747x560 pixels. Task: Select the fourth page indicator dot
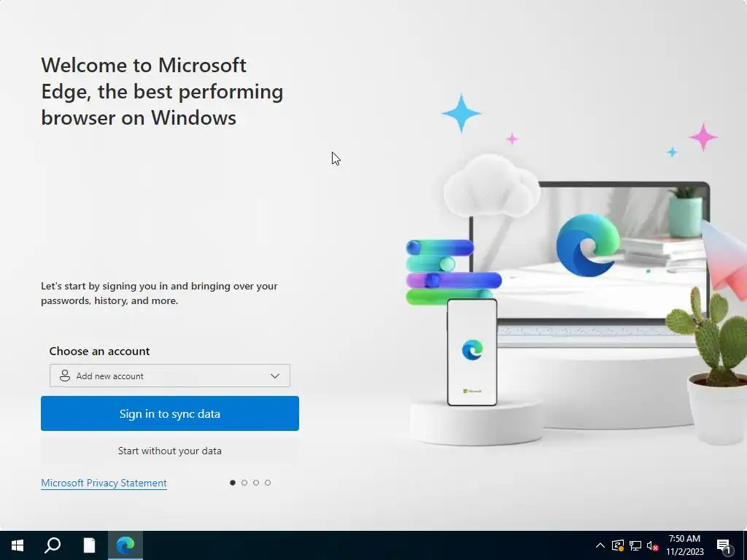click(268, 483)
